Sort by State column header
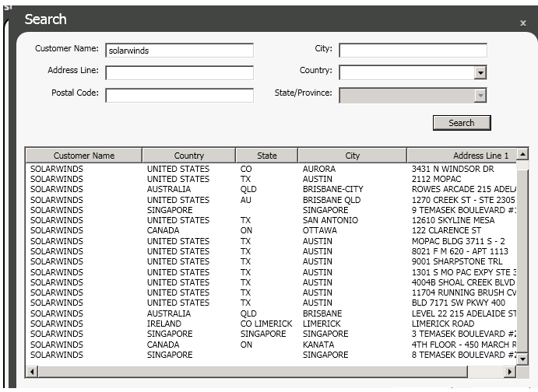Screen dimensions: 538x392 266,156
